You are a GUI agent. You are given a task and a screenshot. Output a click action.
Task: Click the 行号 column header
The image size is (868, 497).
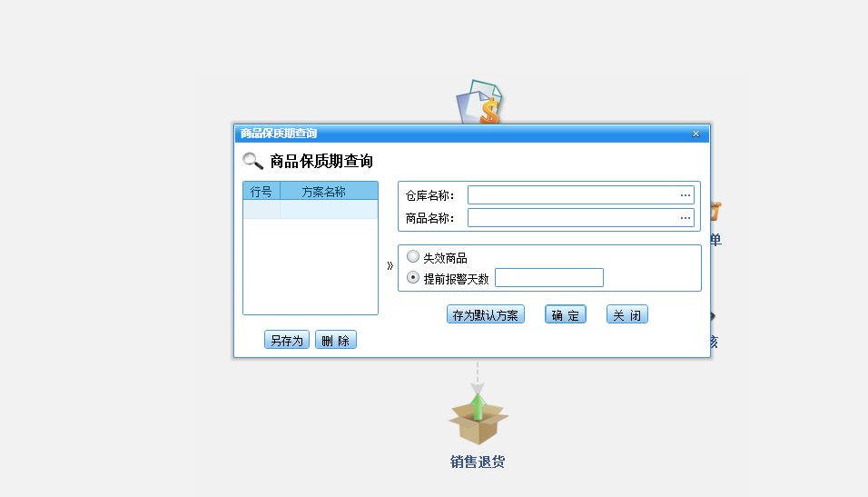pos(261,192)
